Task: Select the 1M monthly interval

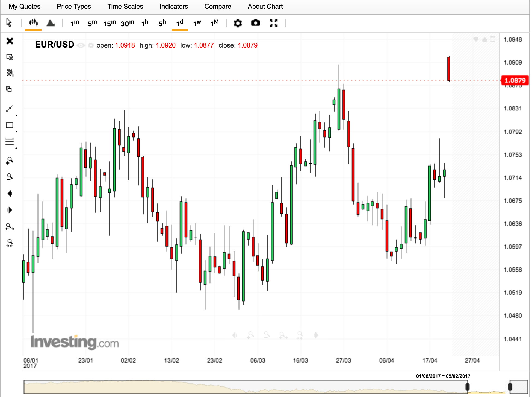Action: click(214, 23)
